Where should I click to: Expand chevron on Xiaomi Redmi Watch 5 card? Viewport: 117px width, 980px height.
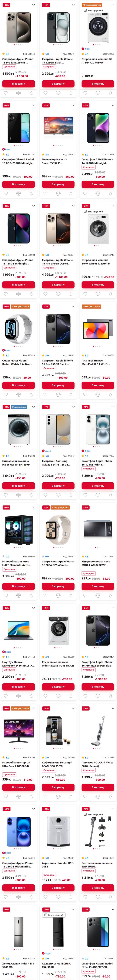pos(33,306)
